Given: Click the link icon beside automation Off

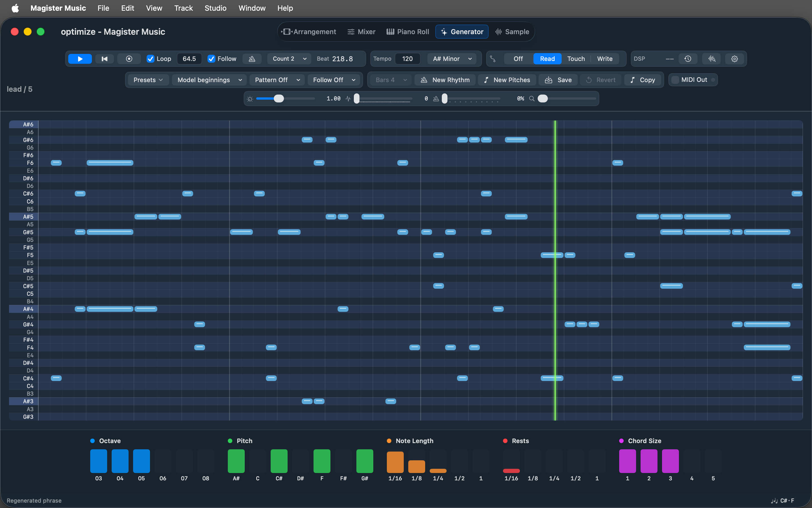Looking at the screenshot, I should (x=493, y=59).
